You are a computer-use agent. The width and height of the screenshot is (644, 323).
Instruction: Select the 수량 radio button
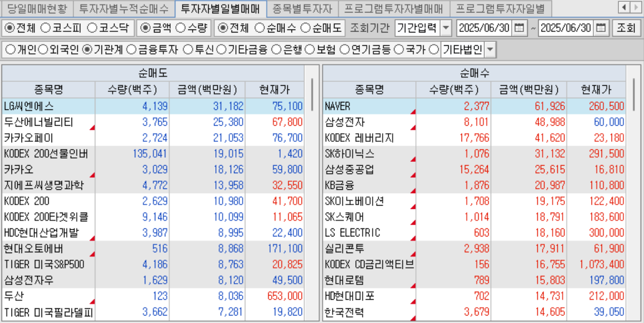click(180, 28)
